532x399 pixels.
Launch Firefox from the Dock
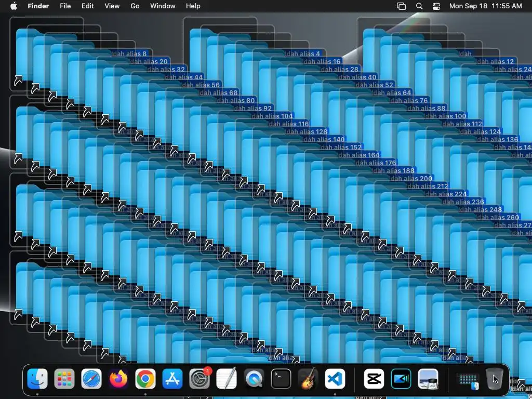tap(118, 379)
